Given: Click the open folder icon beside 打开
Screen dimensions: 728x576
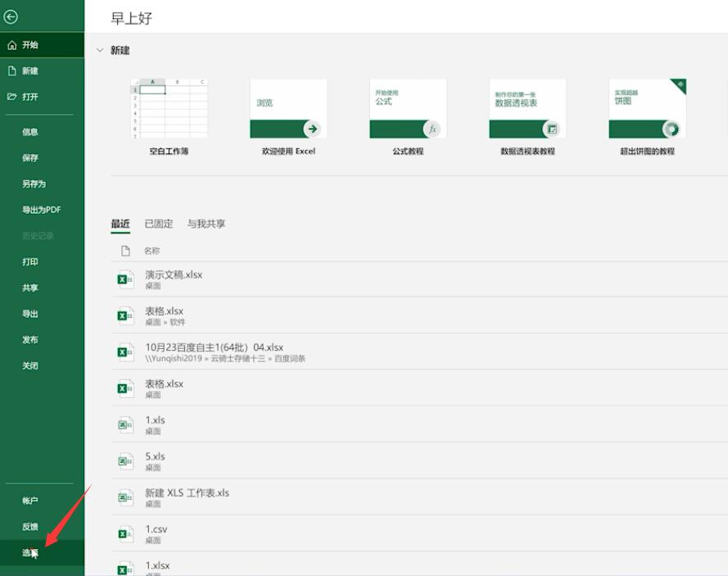Looking at the screenshot, I should click(x=12, y=97).
